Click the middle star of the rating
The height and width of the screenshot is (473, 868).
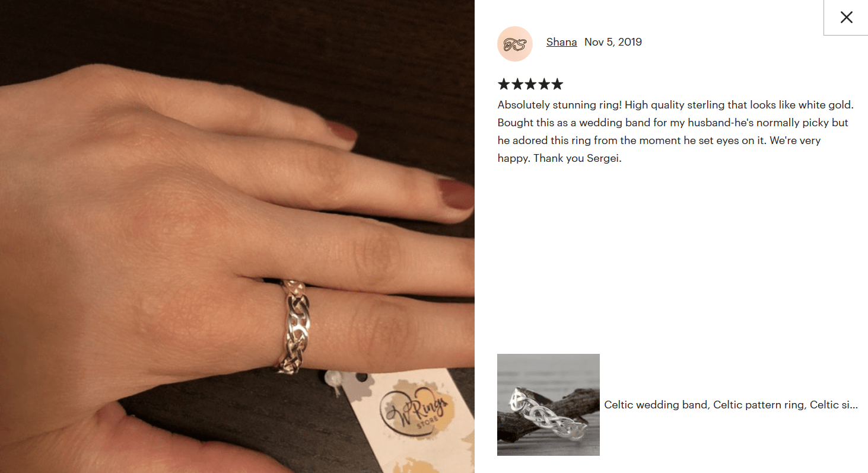pyautogui.click(x=530, y=84)
